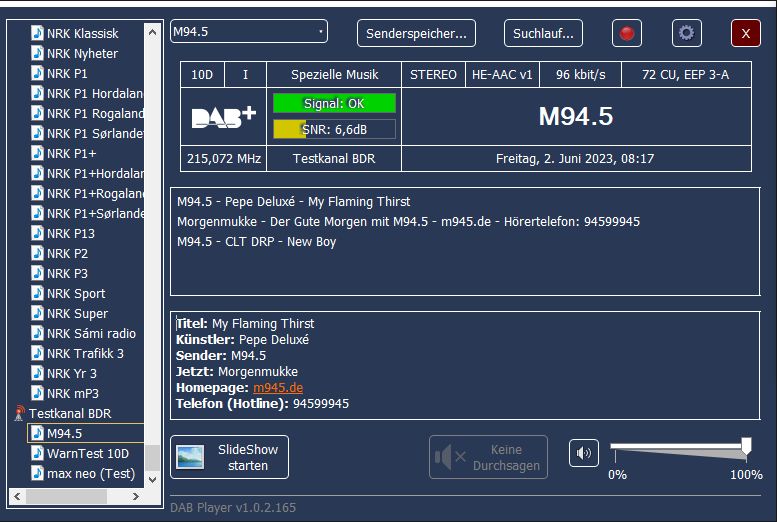Click the red record button

(x=627, y=33)
